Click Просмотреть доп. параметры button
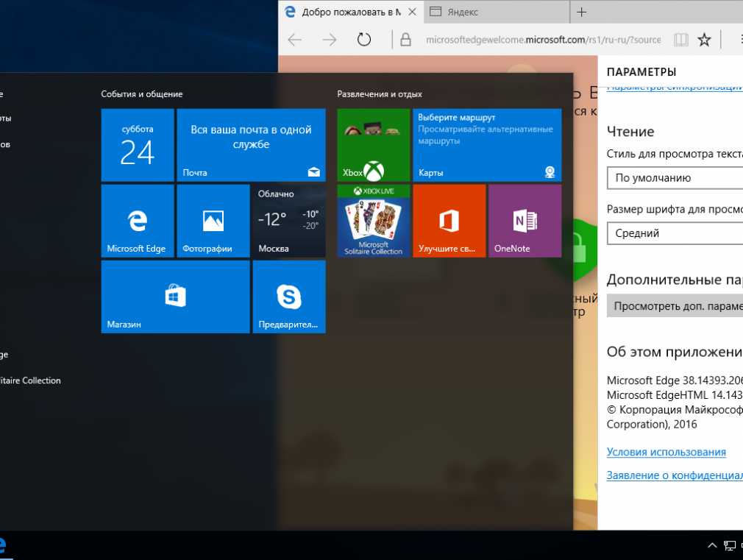This screenshot has width=743, height=560. (x=675, y=306)
